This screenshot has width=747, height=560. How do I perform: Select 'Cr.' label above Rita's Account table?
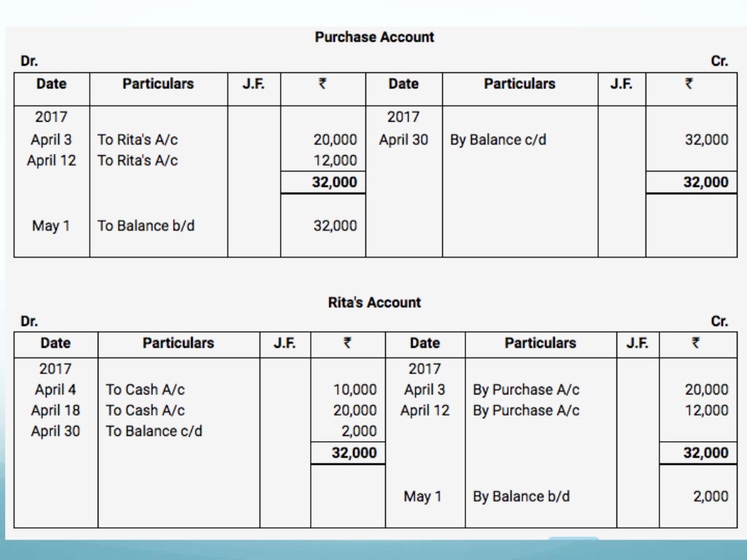(x=719, y=321)
